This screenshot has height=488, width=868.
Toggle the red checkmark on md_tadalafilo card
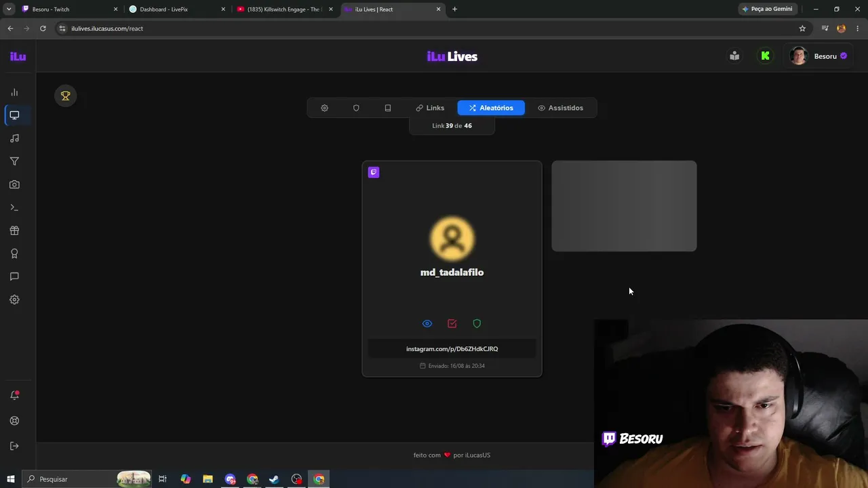coord(452,324)
